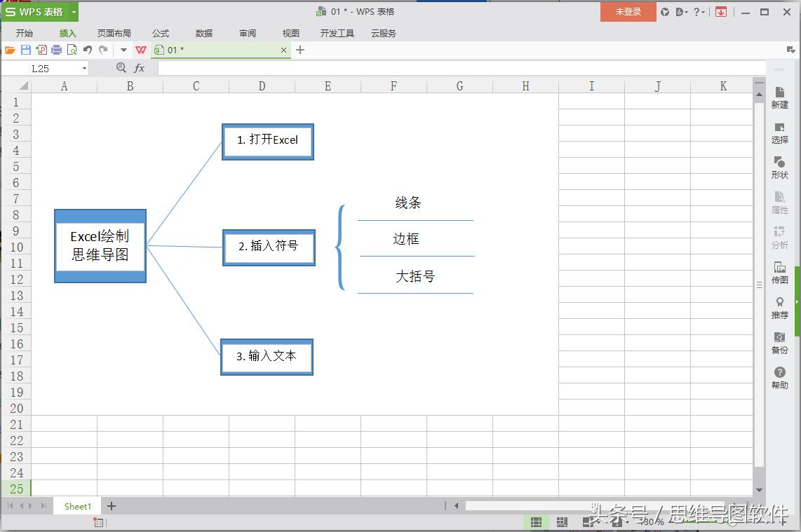801x532 pixels.
Task: Click the Undo arrow icon
Action: (88, 50)
